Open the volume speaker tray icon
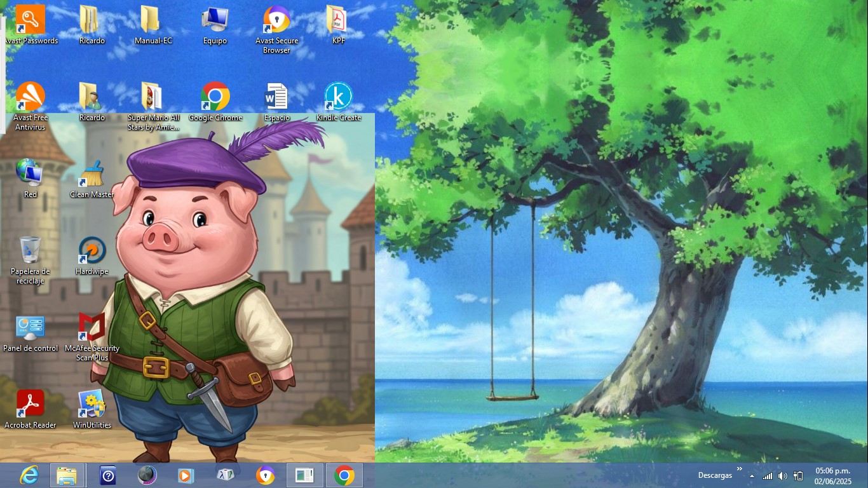This screenshot has width=868, height=488. point(783,476)
